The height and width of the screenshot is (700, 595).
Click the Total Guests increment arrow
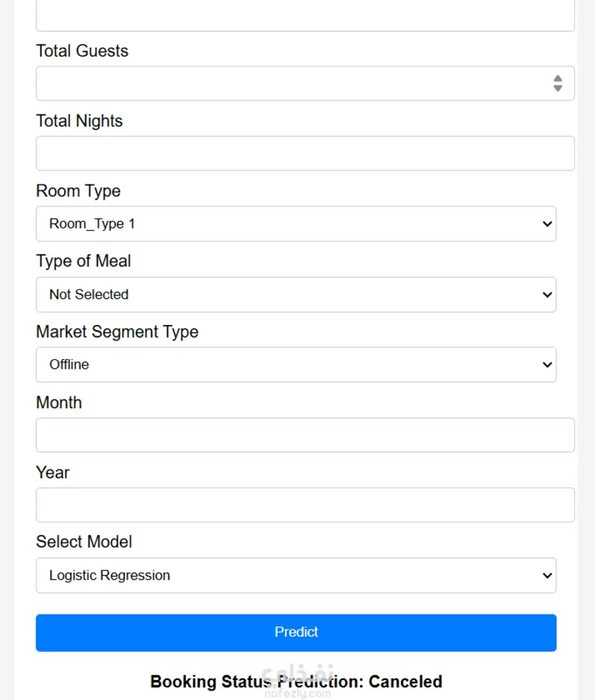pos(558,79)
